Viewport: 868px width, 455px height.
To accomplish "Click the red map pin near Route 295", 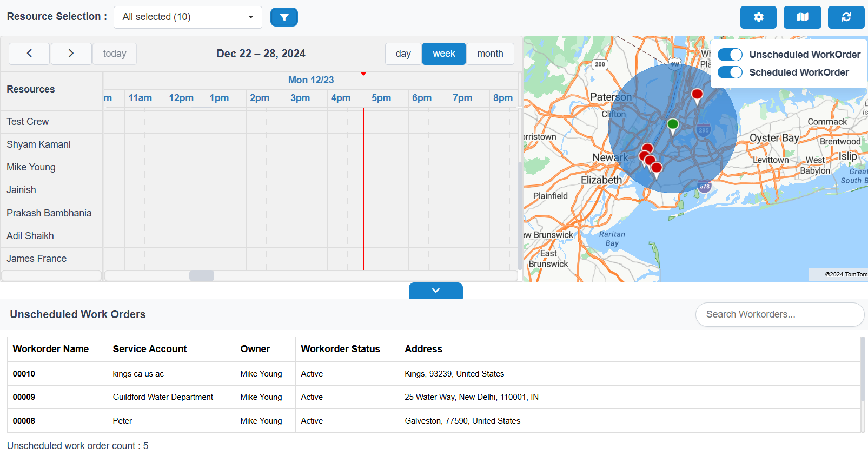I will (x=697, y=96).
